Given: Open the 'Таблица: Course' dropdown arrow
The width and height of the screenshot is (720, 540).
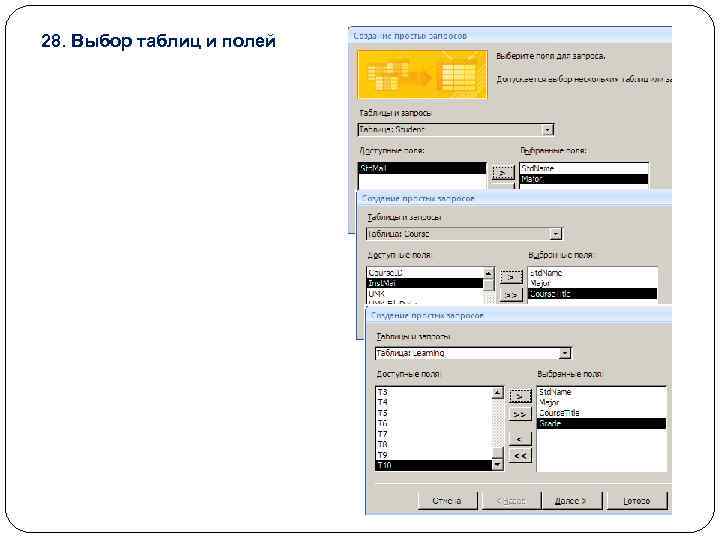Looking at the screenshot, I should (x=556, y=234).
